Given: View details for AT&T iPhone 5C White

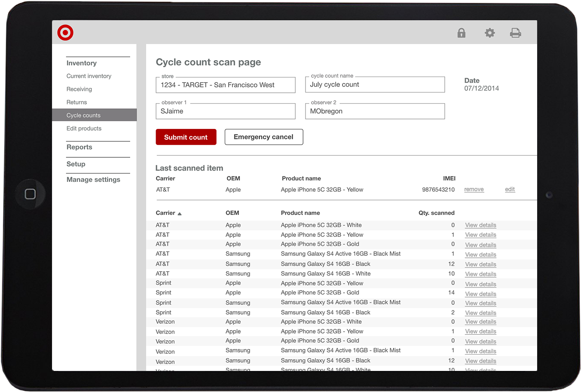Looking at the screenshot, I should click(480, 225).
